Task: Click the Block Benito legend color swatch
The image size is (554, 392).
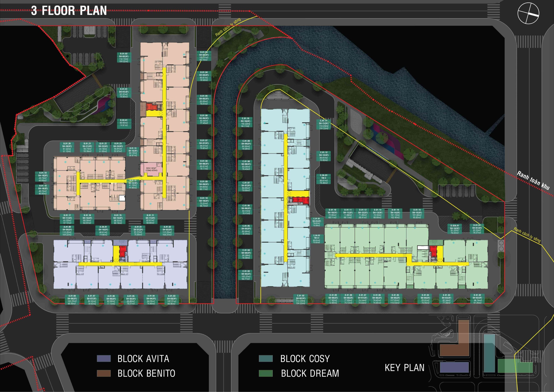Action: (104, 373)
